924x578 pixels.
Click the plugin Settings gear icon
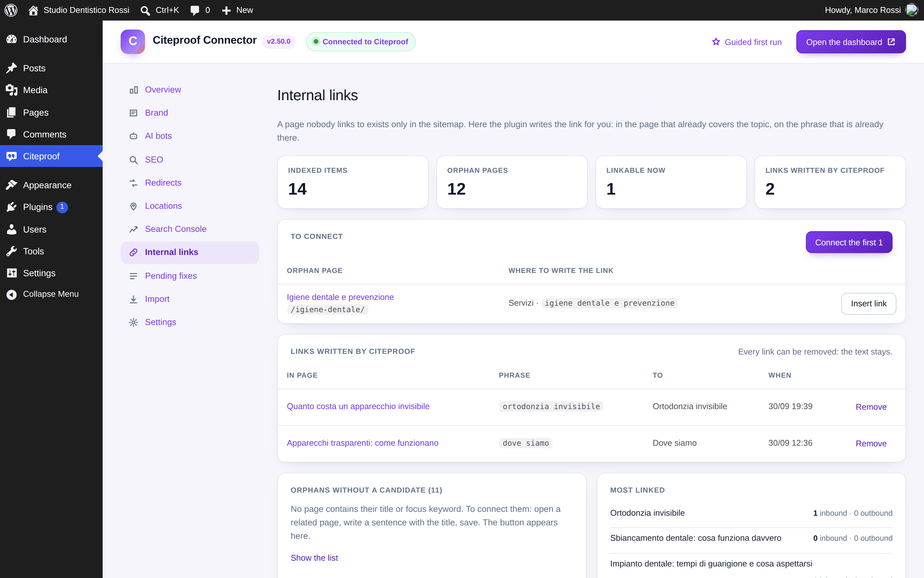pyautogui.click(x=133, y=322)
